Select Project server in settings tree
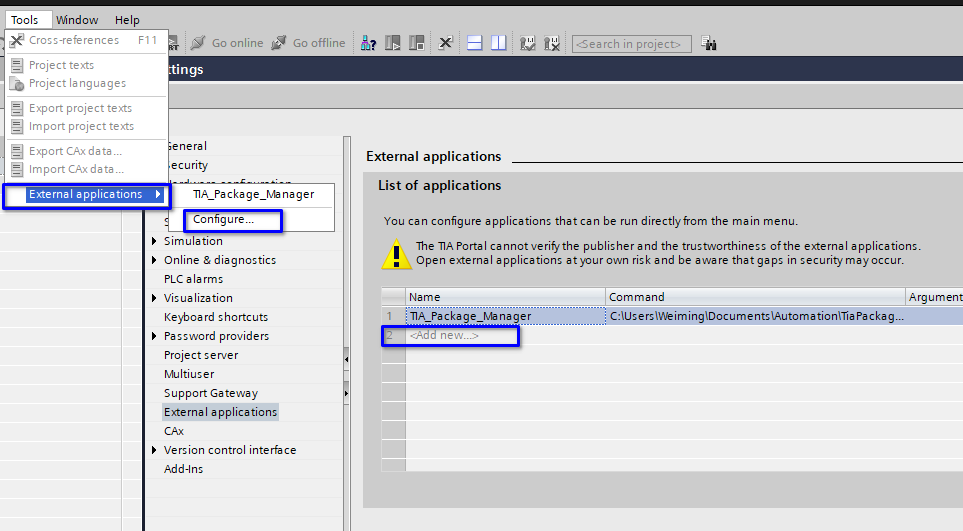Viewport: 963px width, 531px height. coord(201,355)
